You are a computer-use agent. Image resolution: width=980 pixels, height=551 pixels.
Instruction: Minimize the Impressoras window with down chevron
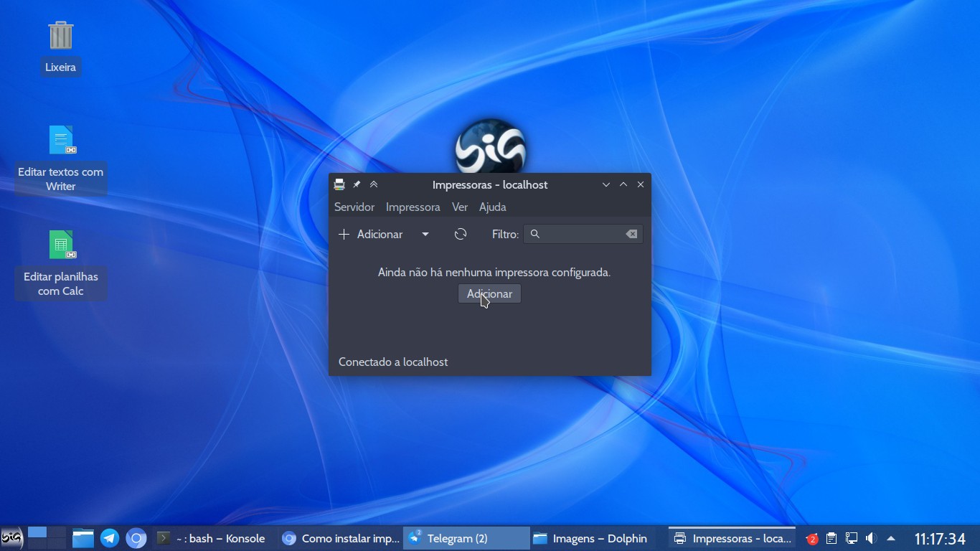(x=606, y=184)
